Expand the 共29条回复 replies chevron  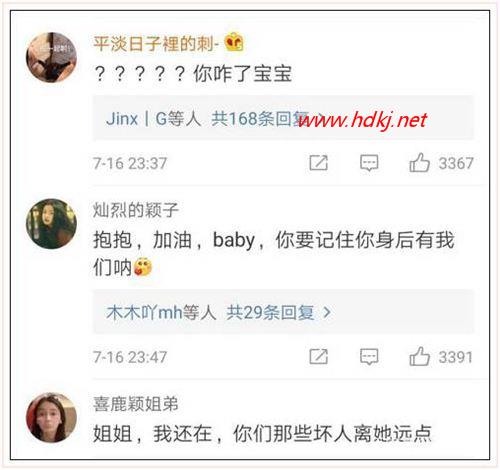pyautogui.click(x=327, y=312)
